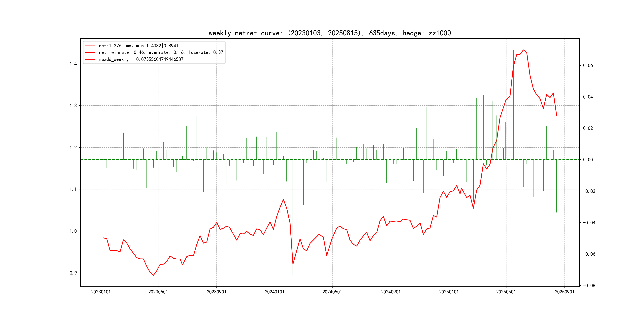Click the 1.4 left axis tick label
The width and height of the screenshot is (644, 322).
tap(73, 64)
